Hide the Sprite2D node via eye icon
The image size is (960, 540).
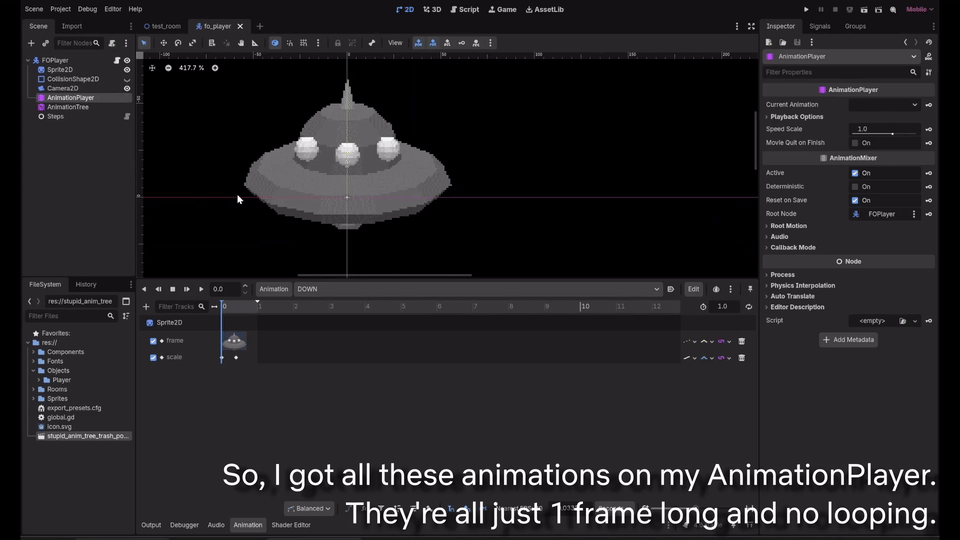coord(127,70)
